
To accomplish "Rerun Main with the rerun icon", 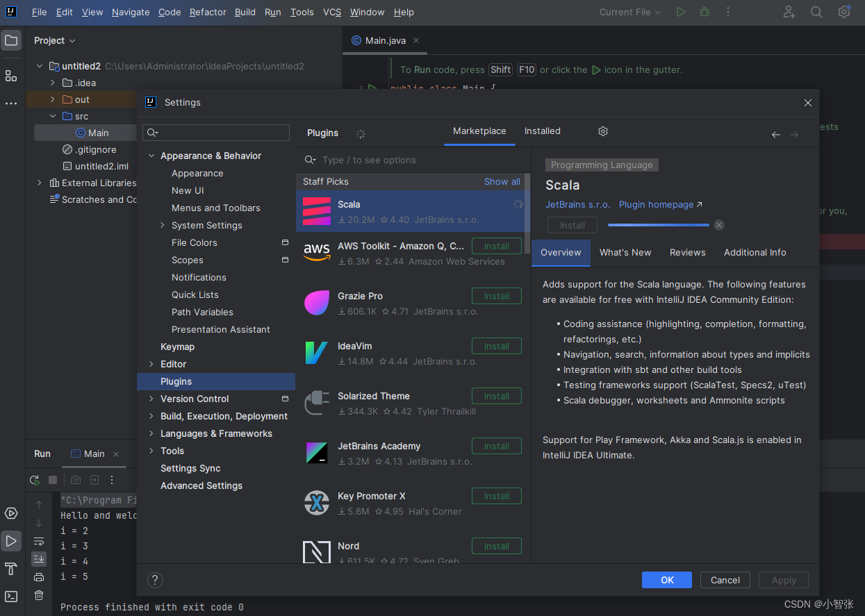I will [34, 480].
